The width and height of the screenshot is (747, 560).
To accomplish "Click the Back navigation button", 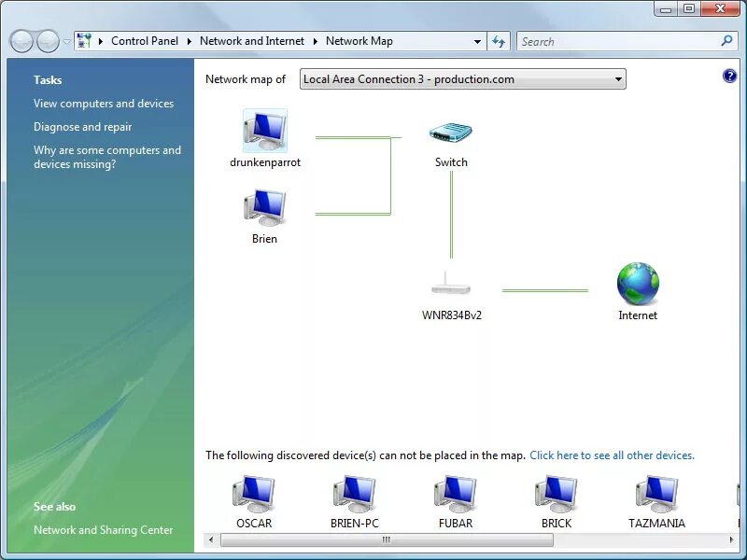I will click(21, 41).
